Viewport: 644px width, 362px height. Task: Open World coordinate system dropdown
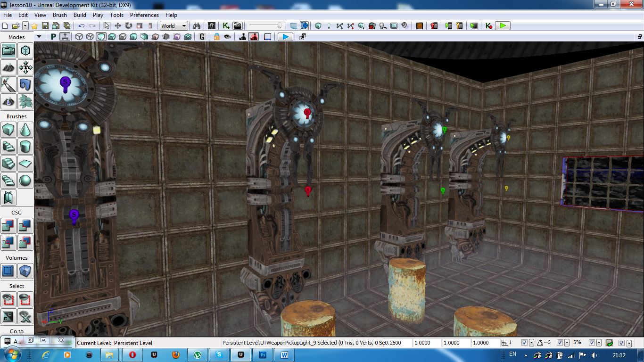click(174, 26)
